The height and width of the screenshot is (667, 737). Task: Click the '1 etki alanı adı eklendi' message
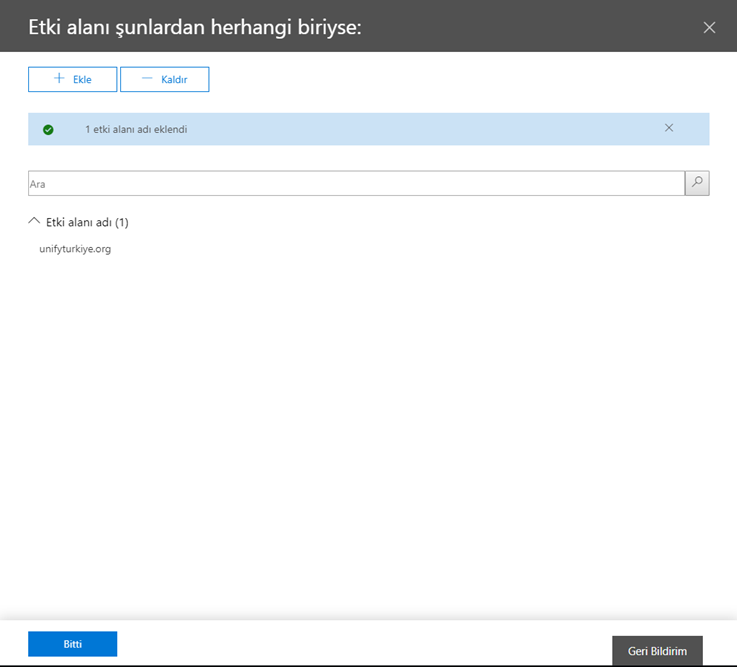click(x=136, y=129)
